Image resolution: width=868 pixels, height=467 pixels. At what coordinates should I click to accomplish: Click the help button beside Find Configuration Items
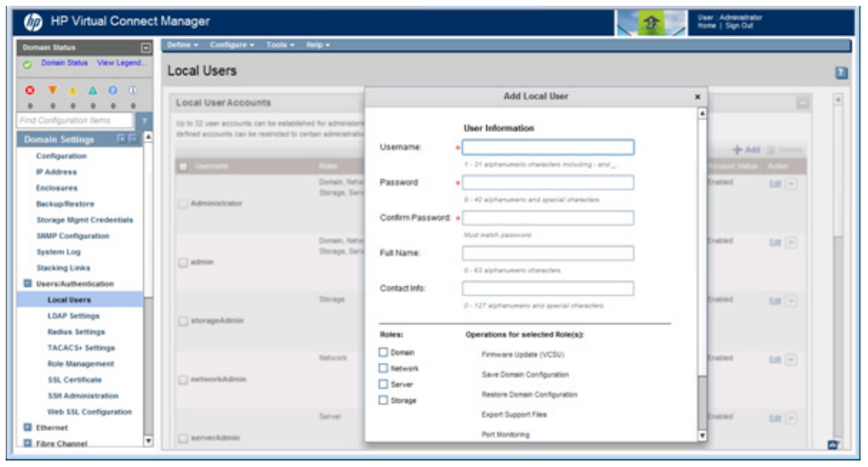[x=144, y=120]
